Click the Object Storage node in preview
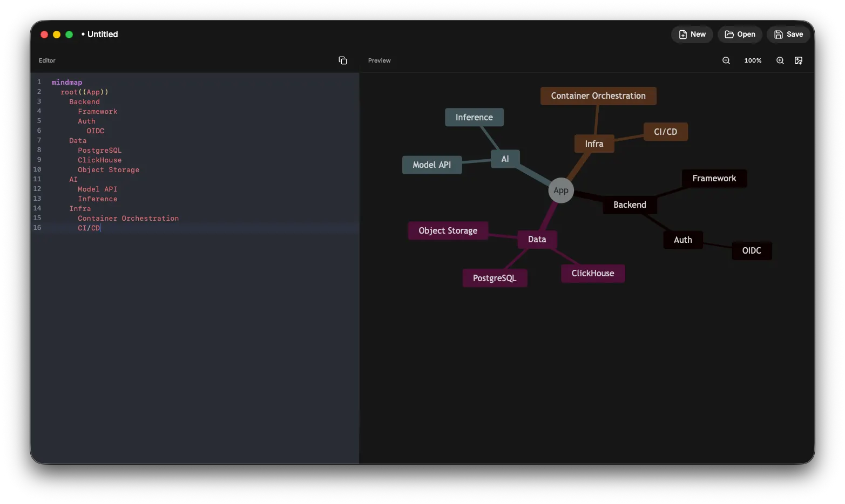The image size is (845, 504). point(448,231)
